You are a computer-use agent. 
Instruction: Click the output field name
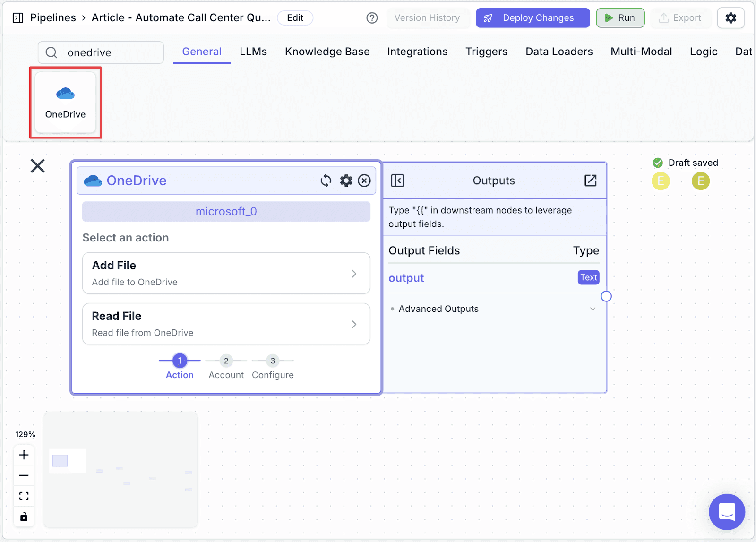tap(406, 278)
